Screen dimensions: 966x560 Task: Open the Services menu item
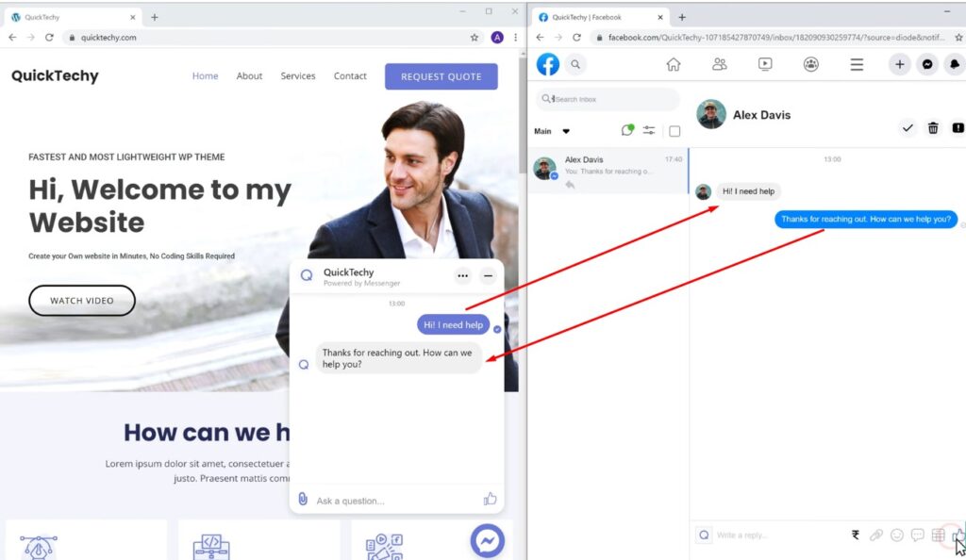[x=297, y=76]
